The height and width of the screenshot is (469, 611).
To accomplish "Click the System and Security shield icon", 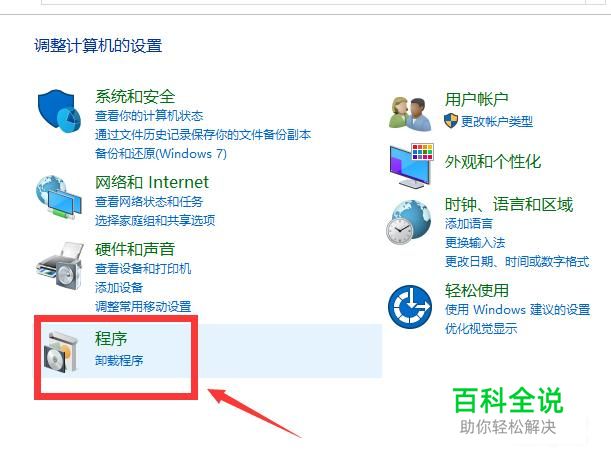I will coord(59,111).
